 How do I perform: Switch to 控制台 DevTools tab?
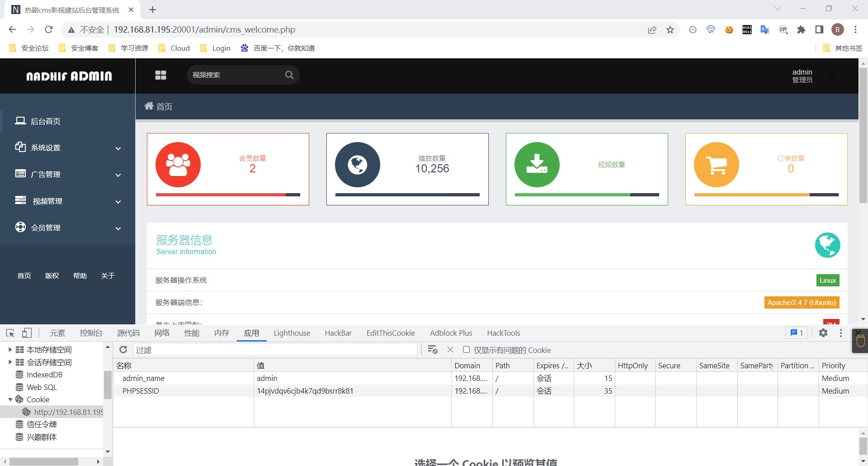coord(91,333)
